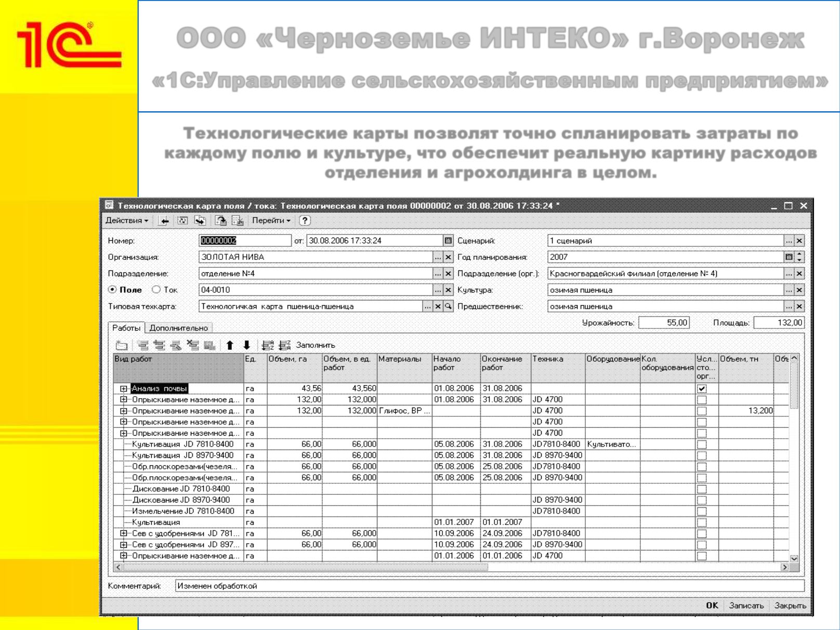Select the Поле radio button
Image resolution: width=840 pixels, height=630 pixels.
[112, 290]
